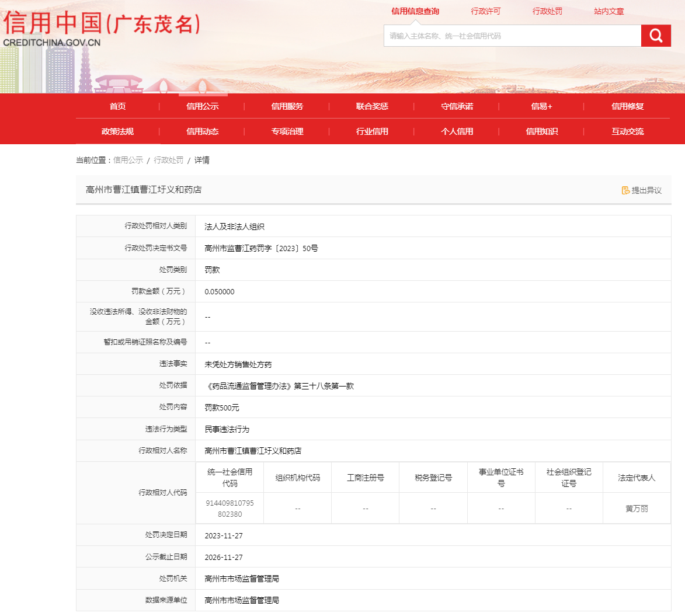Click the red search magnifier button

[x=656, y=36]
